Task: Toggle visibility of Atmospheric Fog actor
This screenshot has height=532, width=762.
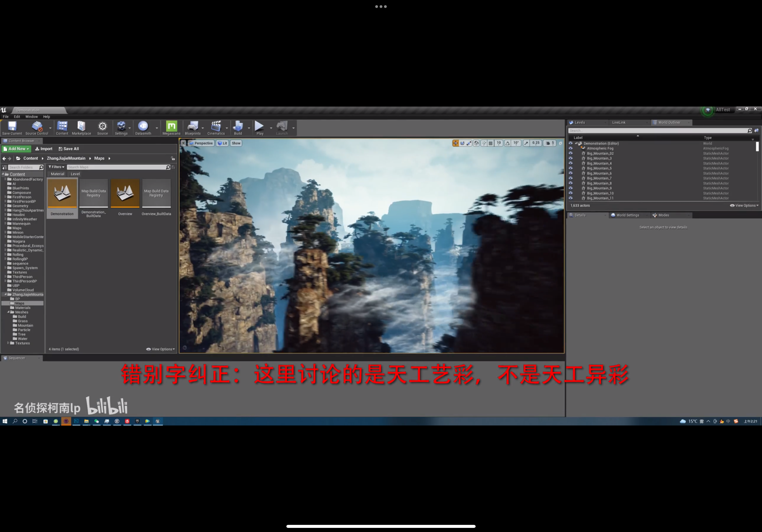Action: (x=571, y=148)
